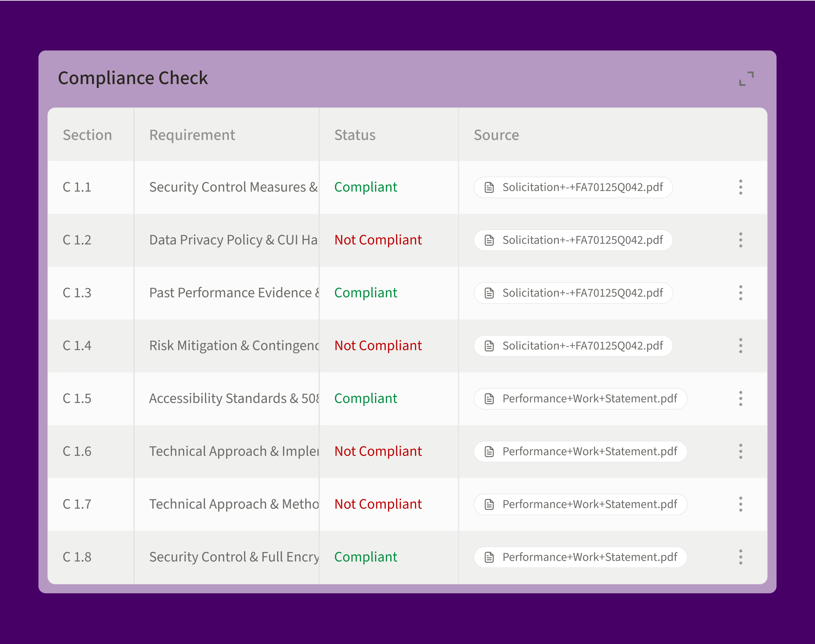The width and height of the screenshot is (815, 644).
Task: Click the Status column header
Action: point(355,135)
